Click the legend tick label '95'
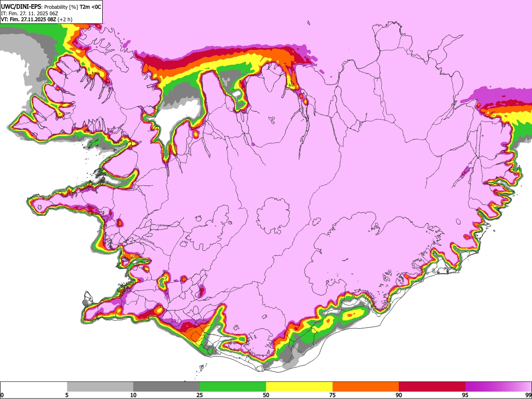This screenshot has width=532, height=399. coord(465,395)
